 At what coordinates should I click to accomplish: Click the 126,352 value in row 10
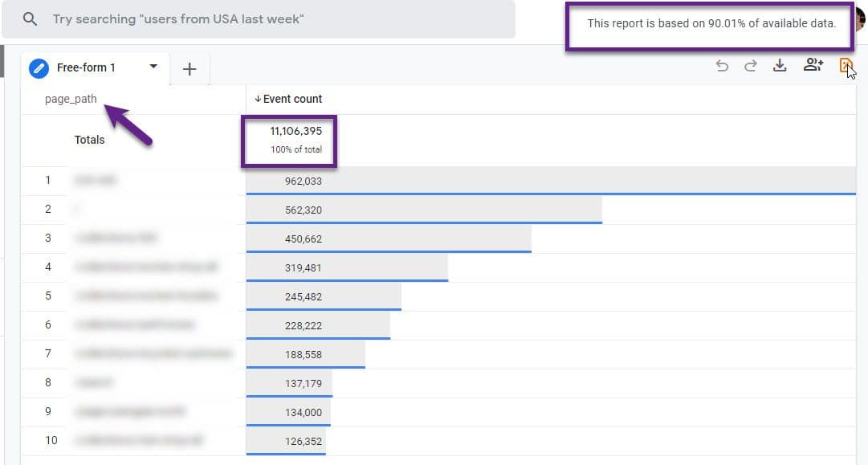coord(303,441)
